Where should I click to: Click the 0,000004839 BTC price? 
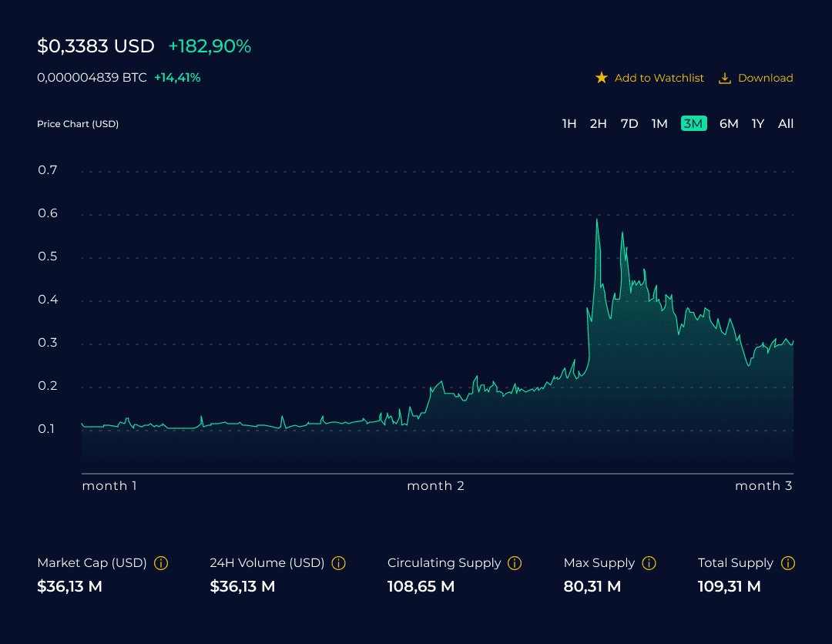92,78
